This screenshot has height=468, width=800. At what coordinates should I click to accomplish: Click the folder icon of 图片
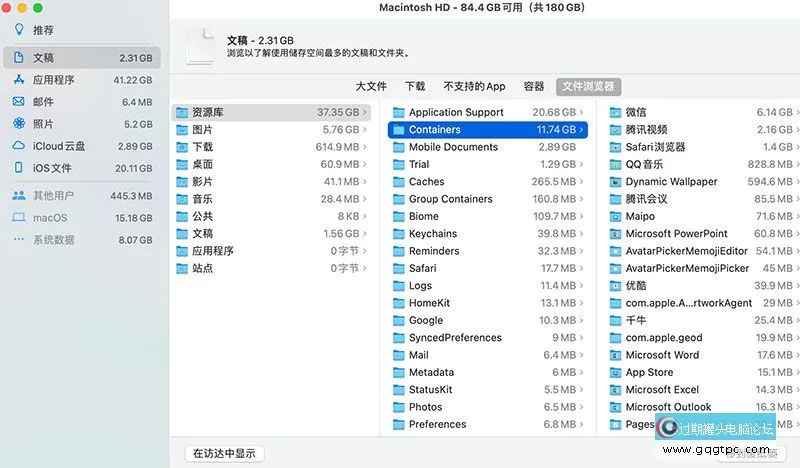pos(182,130)
